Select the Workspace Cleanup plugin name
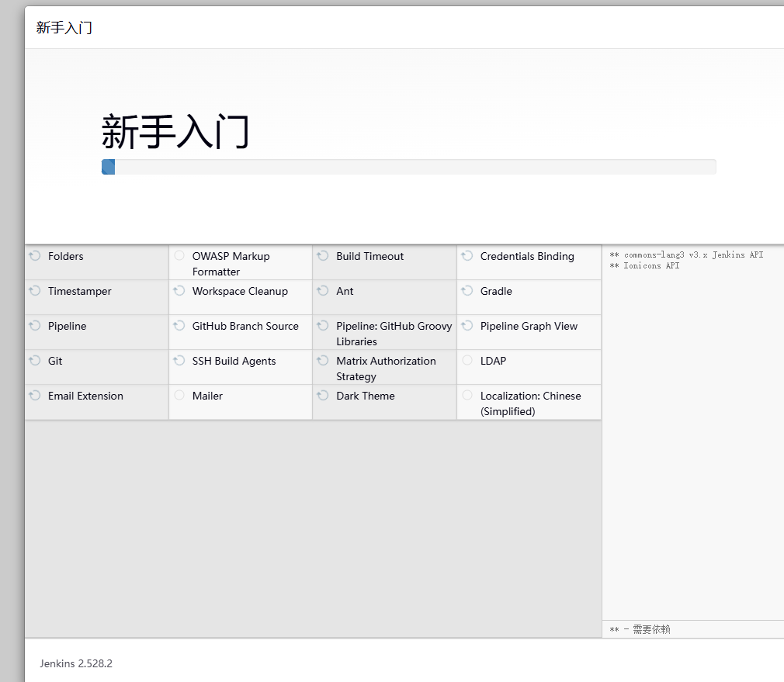 tap(240, 291)
